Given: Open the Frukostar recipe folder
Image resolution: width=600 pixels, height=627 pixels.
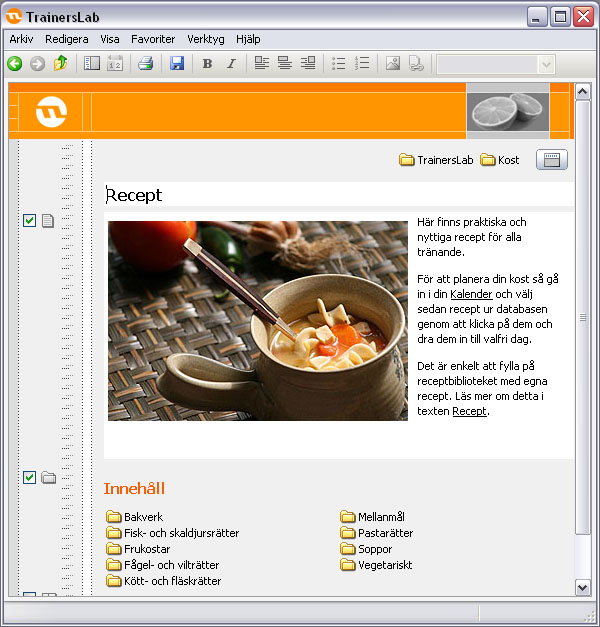Looking at the screenshot, I should click(147, 549).
